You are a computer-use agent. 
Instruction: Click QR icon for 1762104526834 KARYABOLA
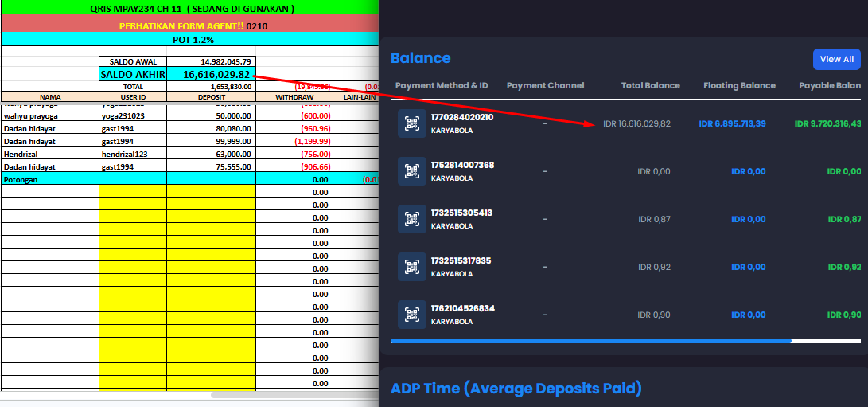coord(412,315)
